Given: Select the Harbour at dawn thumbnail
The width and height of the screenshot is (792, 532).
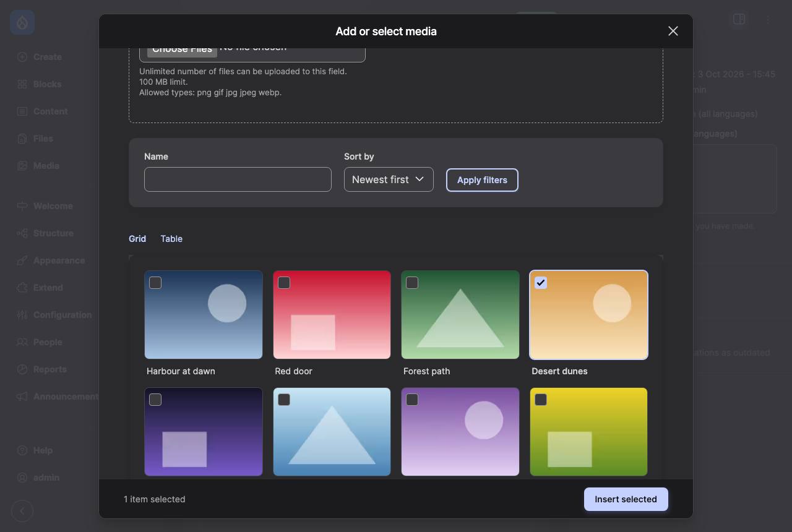Looking at the screenshot, I should pos(204,315).
